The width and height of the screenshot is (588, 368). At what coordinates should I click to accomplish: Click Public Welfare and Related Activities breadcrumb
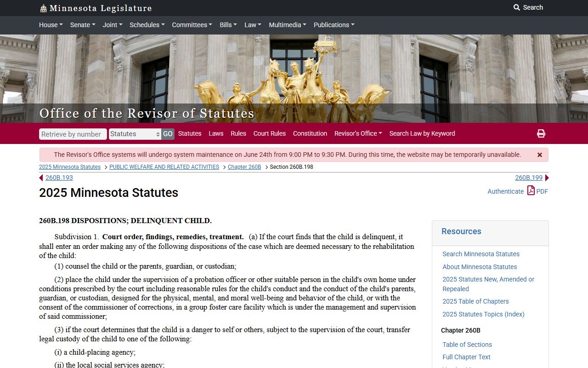(x=164, y=167)
